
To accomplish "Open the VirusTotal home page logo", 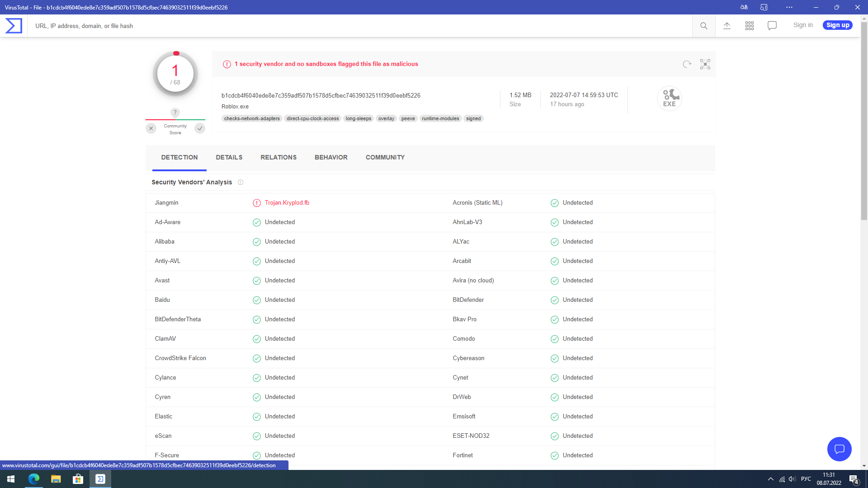I will click(x=13, y=25).
